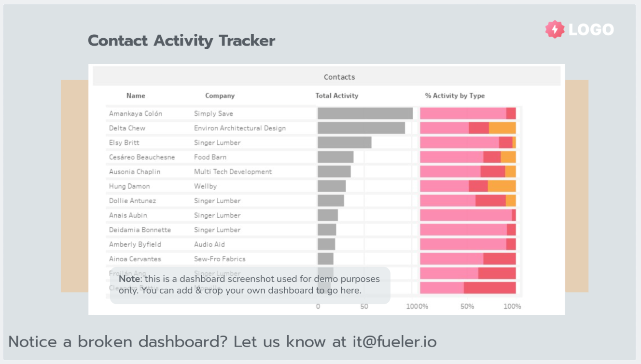Image resolution: width=641 pixels, height=364 pixels.
Task: Click the Multi Tech Development company cell
Action: coord(233,171)
